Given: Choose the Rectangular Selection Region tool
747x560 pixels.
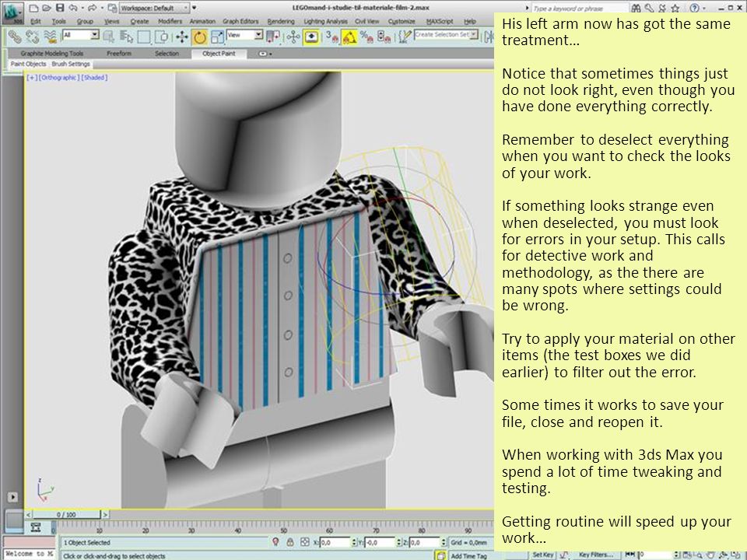Looking at the screenshot, I should [x=144, y=37].
